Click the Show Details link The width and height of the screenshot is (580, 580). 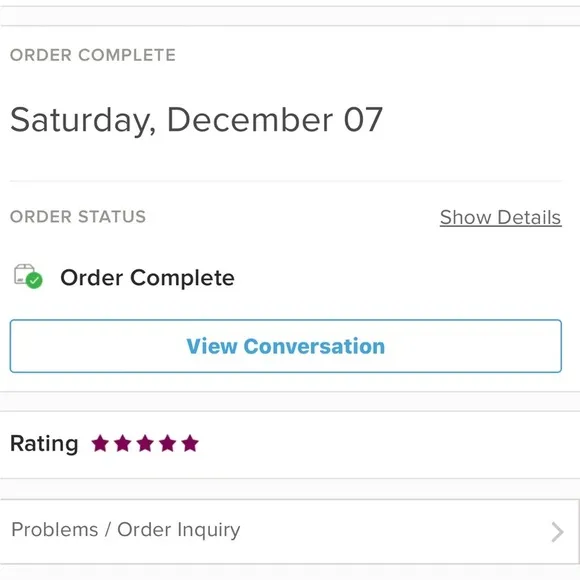pyautogui.click(x=500, y=217)
